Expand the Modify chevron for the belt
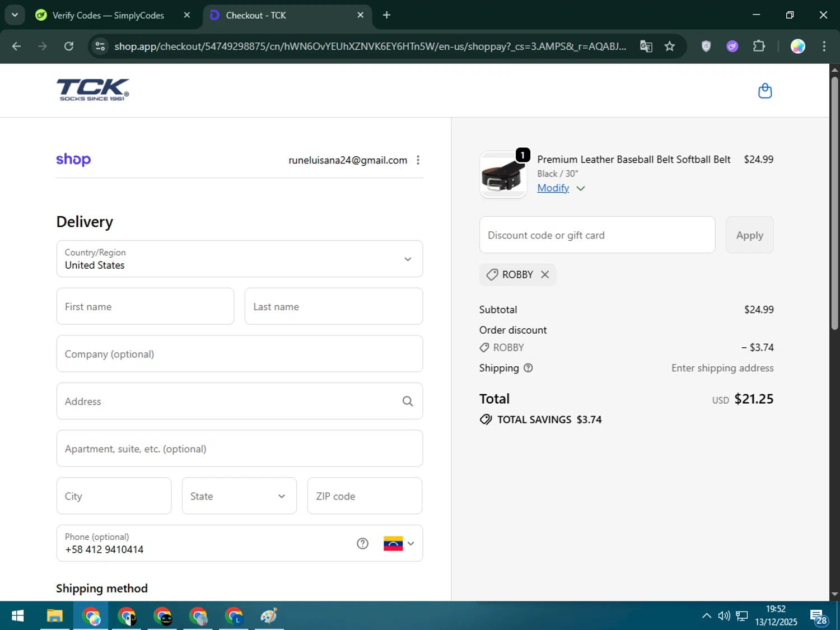This screenshot has height=630, width=840. [581, 189]
